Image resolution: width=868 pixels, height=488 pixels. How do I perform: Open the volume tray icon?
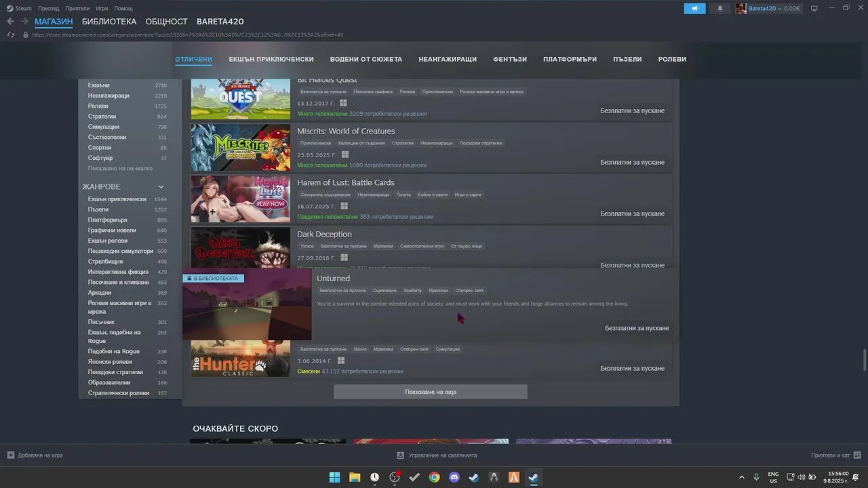coord(802,477)
